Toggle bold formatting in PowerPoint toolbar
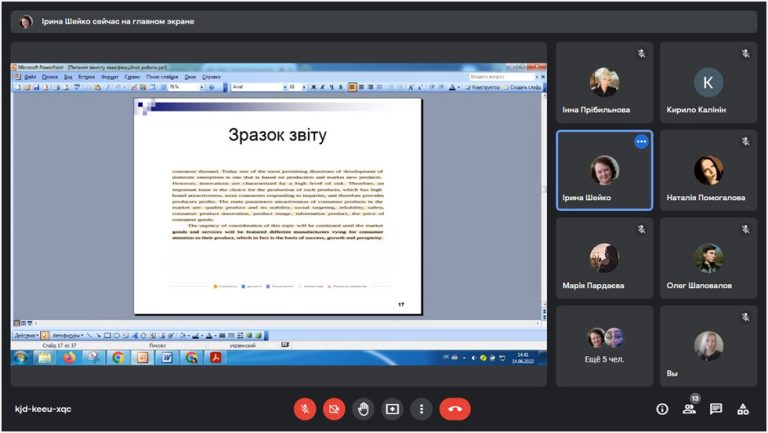 click(313, 87)
